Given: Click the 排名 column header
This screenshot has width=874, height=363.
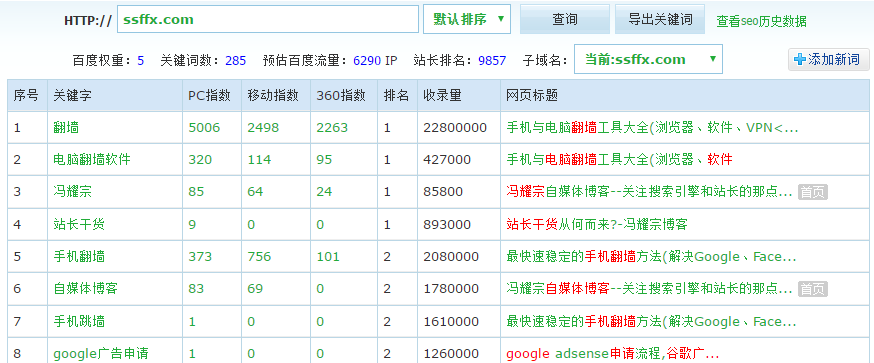Looking at the screenshot, I should click(x=396, y=96).
